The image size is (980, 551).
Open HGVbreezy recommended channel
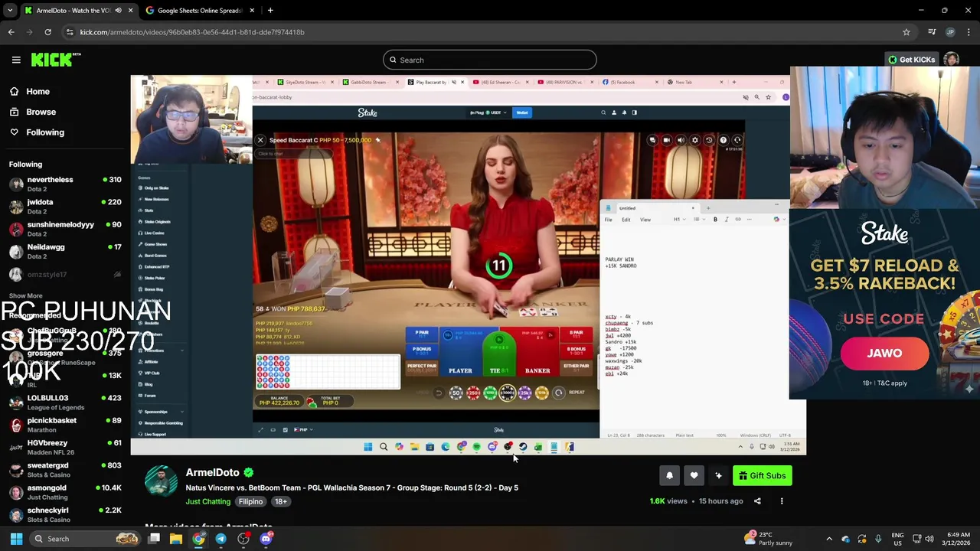pos(64,447)
